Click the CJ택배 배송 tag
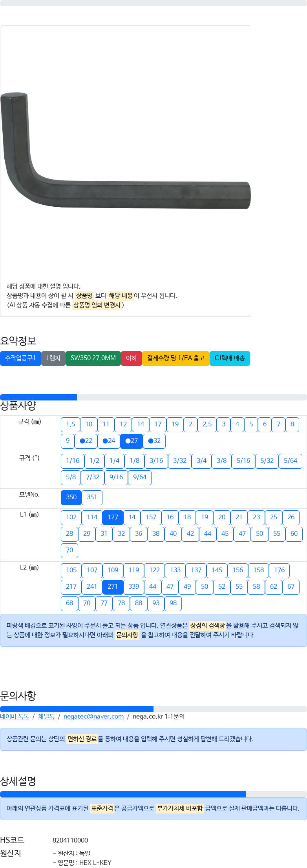 click(x=230, y=358)
